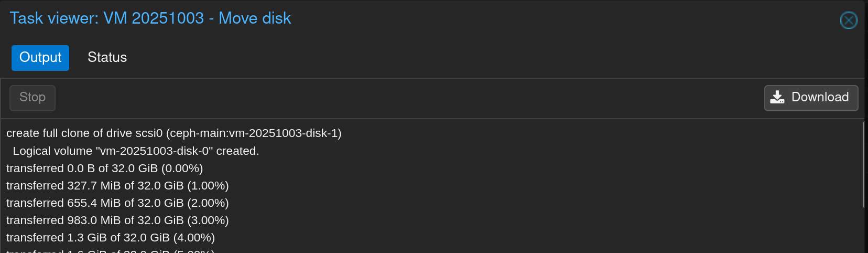This screenshot has width=868, height=253.
Task: Click the 'Logical volume created' log line
Action: [x=136, y=151]
